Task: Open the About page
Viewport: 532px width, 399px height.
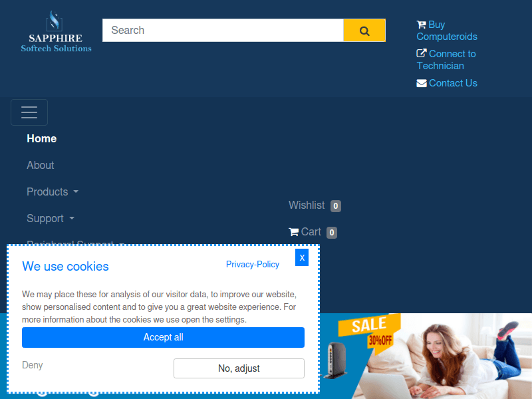Action: coord(41,165)
